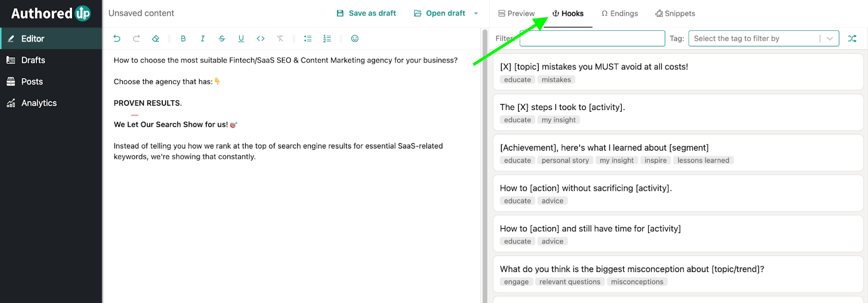Click the 'mistakes' tag
Image resolution: width=868 pixels, height=303 pixels.
[556, 80]
